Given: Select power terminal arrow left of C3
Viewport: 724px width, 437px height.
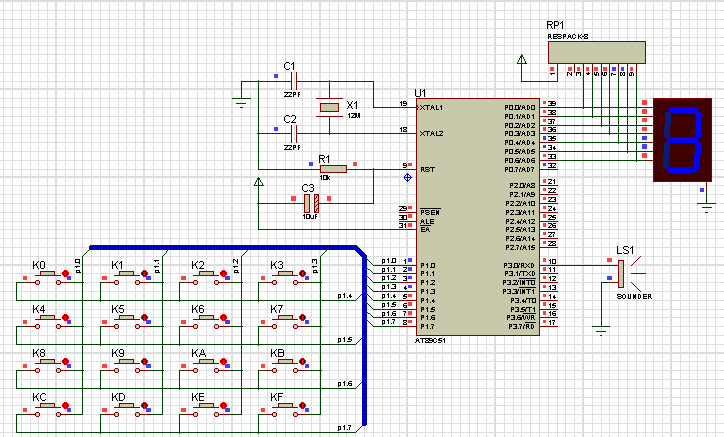Looking at the screenshot, I should click(259, 182).
